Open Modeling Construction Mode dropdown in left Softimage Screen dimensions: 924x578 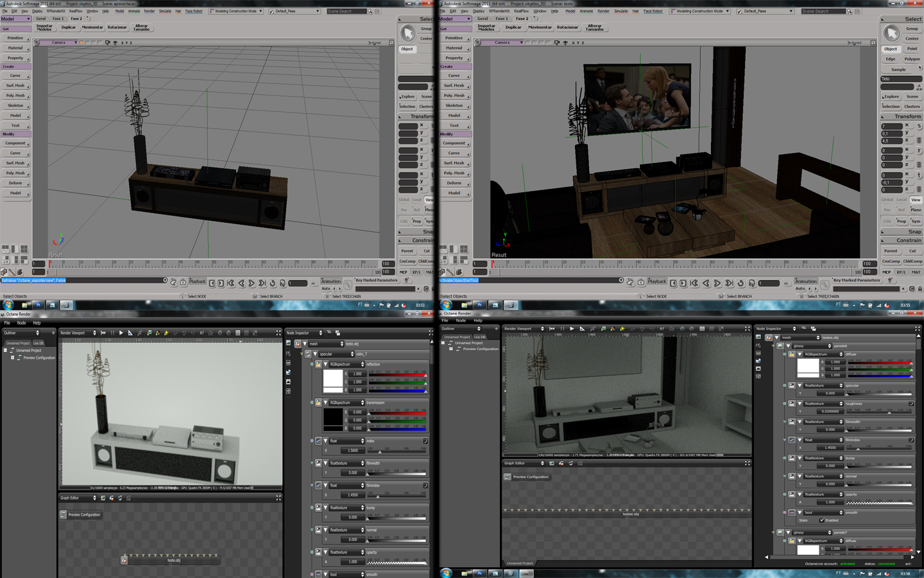236,12
